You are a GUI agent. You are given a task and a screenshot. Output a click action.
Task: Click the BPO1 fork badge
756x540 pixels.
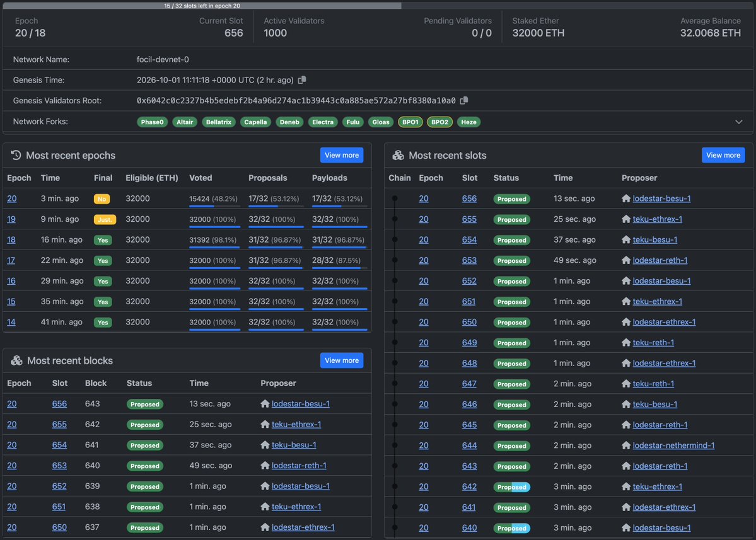[410, 122]
